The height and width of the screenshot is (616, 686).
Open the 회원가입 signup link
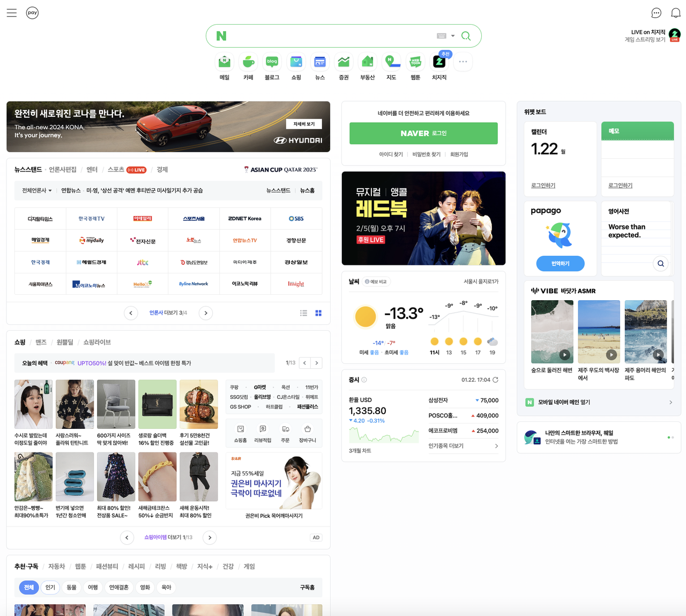point(459,154)
